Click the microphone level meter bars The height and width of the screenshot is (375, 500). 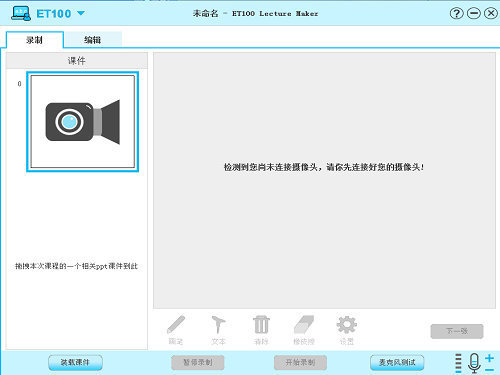pos(458,363)
